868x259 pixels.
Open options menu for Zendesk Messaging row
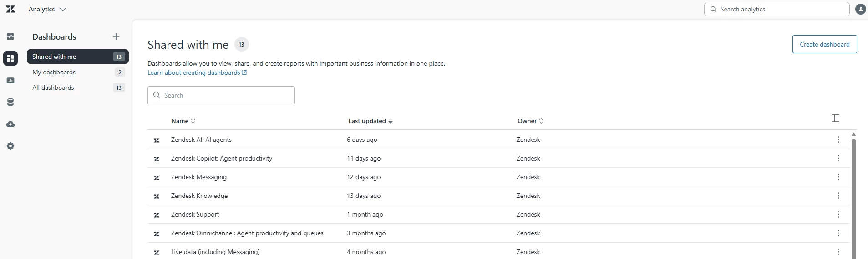point(838,177)
